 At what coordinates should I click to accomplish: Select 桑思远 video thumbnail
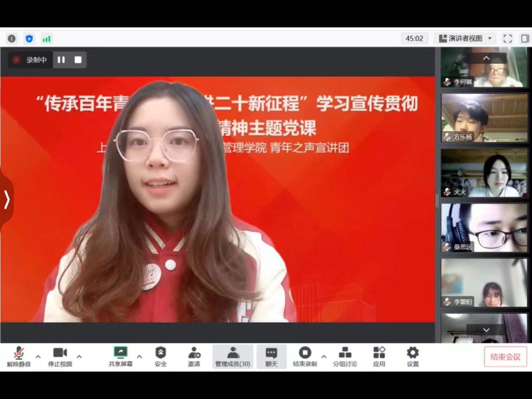coord(484,228)
